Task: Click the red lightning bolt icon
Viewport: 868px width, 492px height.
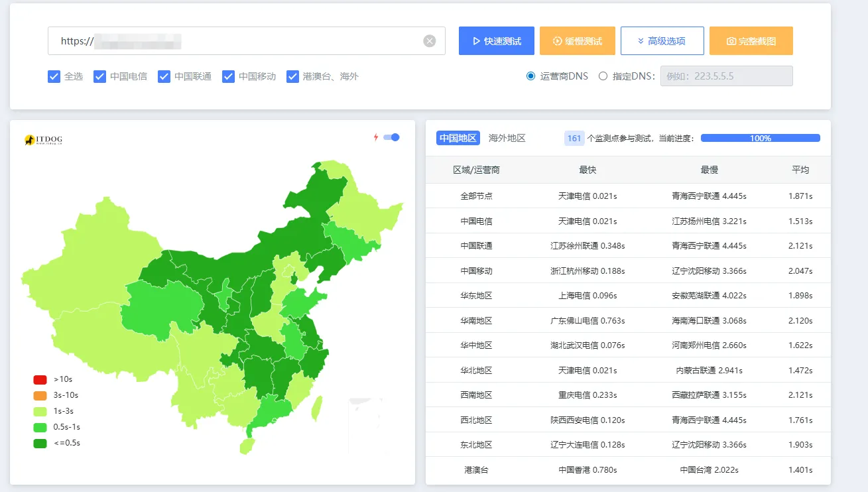Action: [x=376, y=137]
